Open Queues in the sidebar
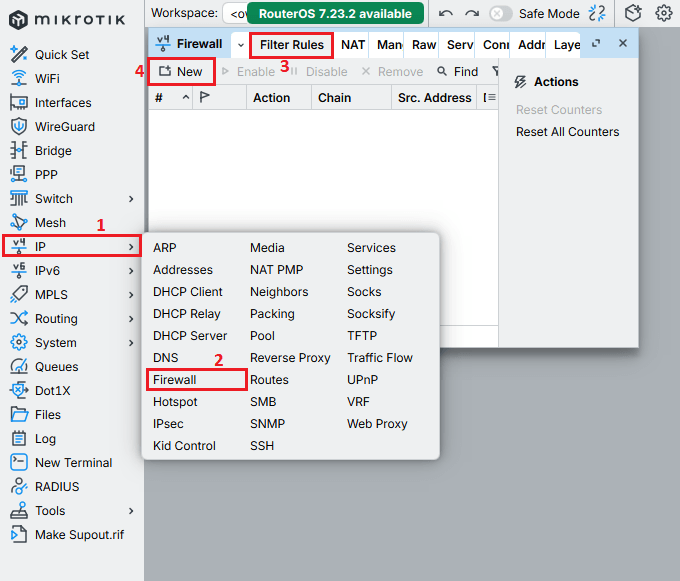The width and height of the screenshot is (680, 581). click(x=44, y=366)
